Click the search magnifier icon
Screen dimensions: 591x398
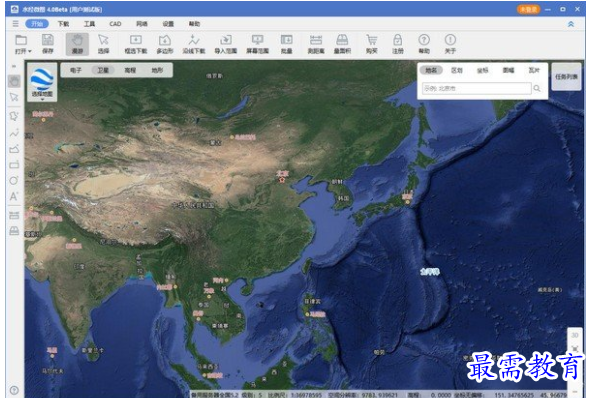[x=537, y=88]
